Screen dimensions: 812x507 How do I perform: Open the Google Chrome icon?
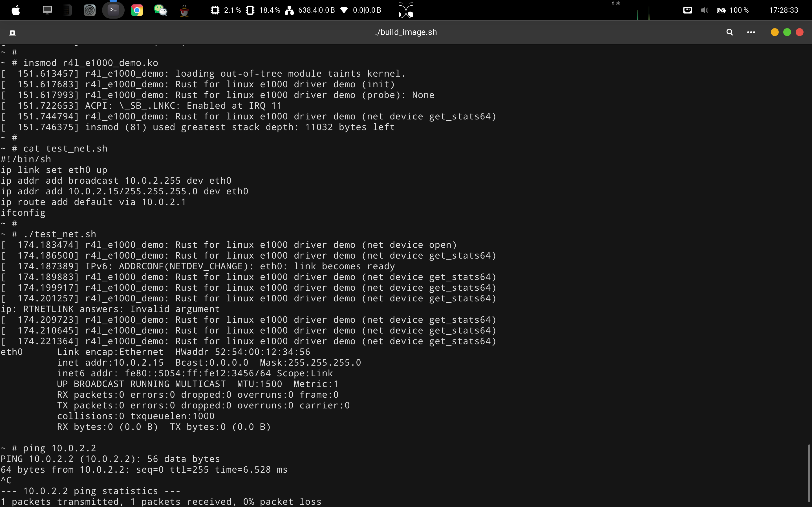click(137, 10)
